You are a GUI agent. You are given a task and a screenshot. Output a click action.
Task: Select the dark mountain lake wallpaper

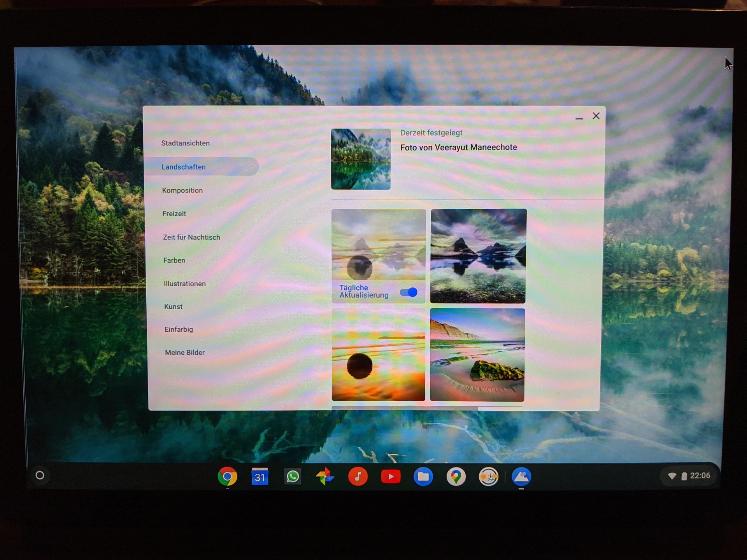coord(478,256)
